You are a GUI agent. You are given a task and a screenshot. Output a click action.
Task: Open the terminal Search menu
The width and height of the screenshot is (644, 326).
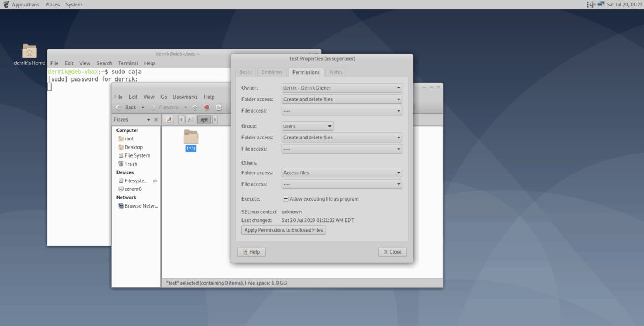tap(104, 63)
